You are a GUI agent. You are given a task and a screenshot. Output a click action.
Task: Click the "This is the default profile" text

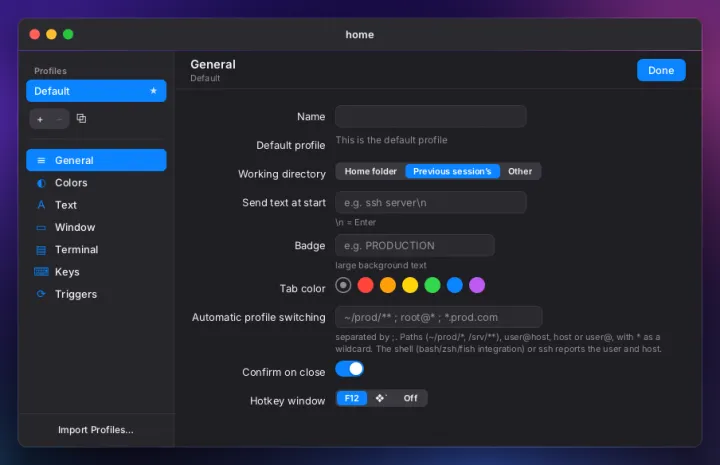(391, 140)
